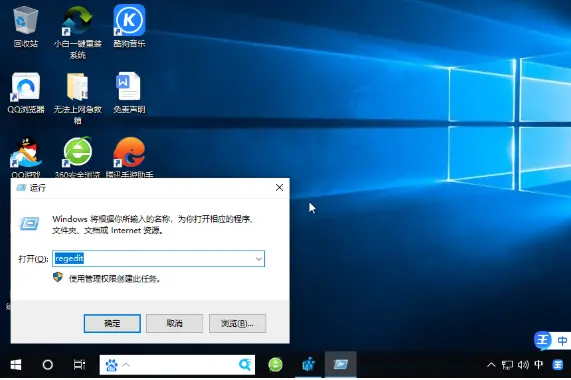The image size is (571, 380).
Task: Select the Run dialog taskbar button
Action: [x=340, y=364]
